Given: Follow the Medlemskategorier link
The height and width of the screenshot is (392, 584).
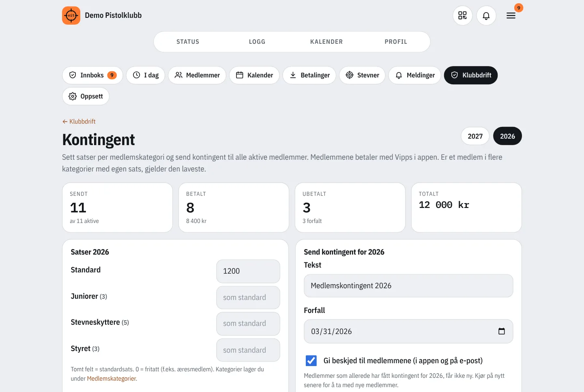Looking at the screenshot, I should [x=112, y=379].
